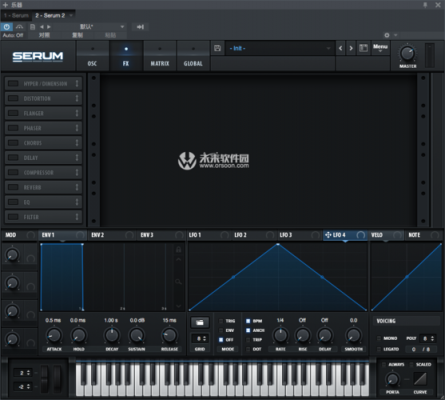Open the gear settings icon
This screenshot has width=445, height=400.
point(387,35)
